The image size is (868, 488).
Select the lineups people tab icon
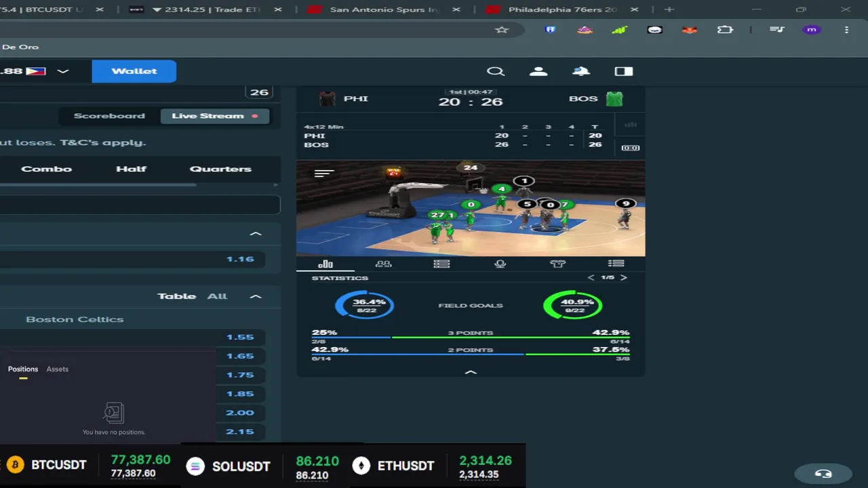click(384, 264)
